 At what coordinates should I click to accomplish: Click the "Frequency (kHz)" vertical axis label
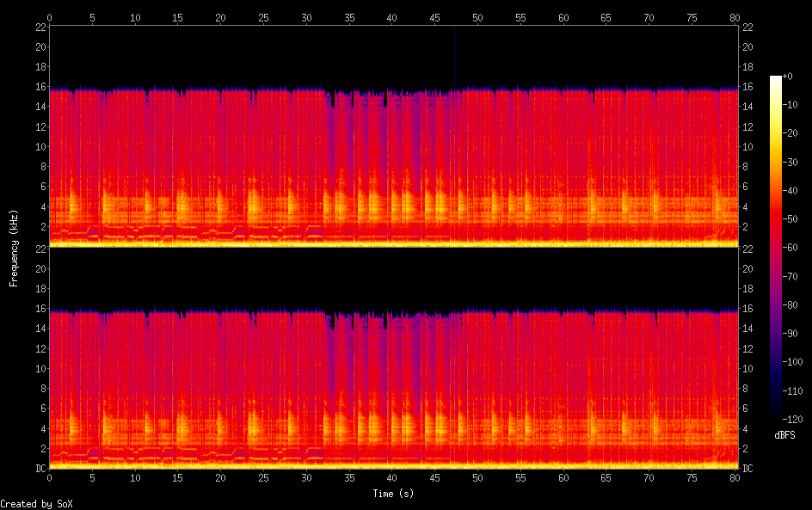(14, 247)
